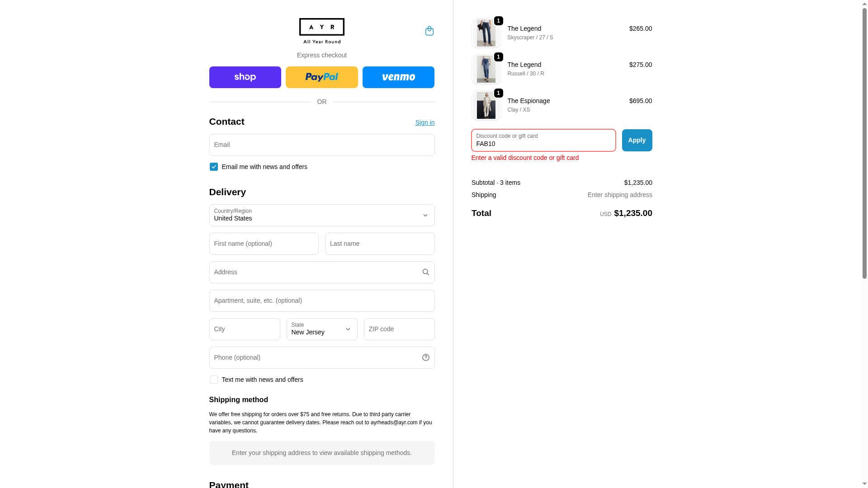868x488 pixels.
Task: Uncheck Email me with news and offers
Action: (x=214, y=167)
